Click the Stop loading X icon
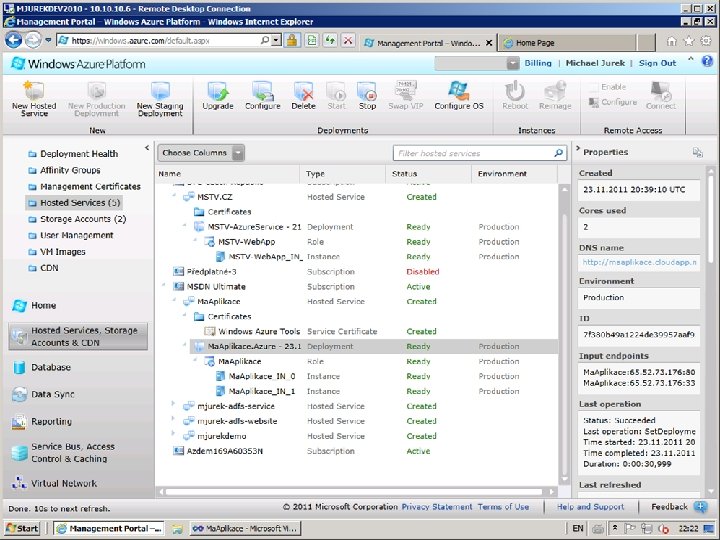Image resolution: width=720 pixels, height=540 pixels. [x=348, y=40]
